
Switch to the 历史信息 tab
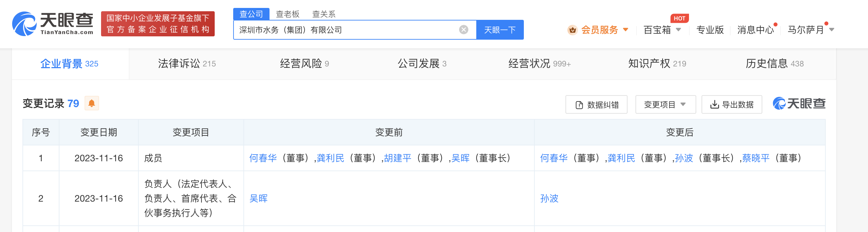pos(774,63)
